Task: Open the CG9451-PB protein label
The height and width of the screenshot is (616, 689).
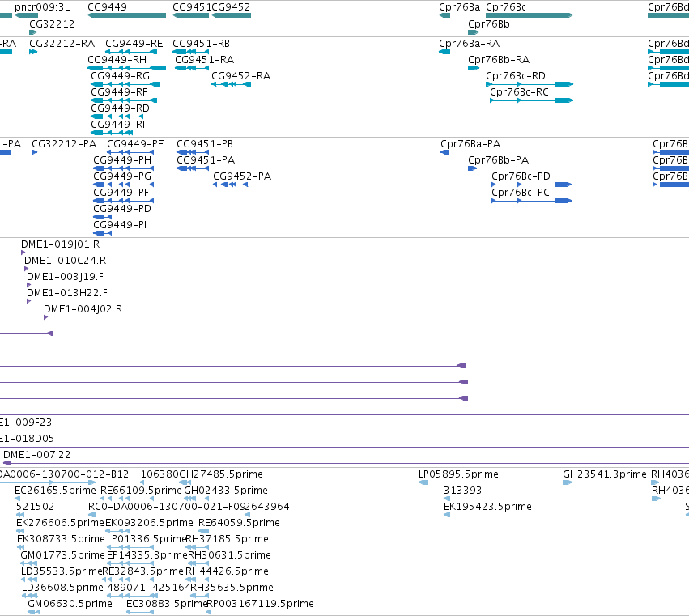Action: [205, 144]
